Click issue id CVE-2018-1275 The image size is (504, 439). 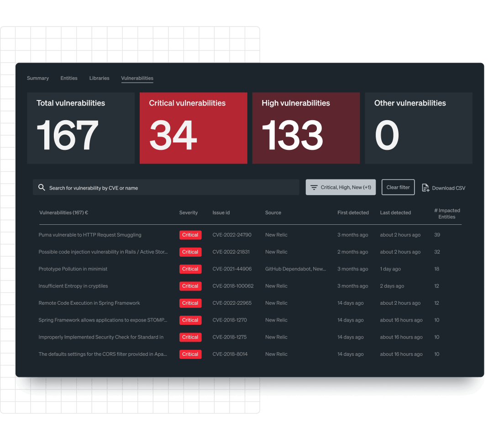click(x=230, y=337)
